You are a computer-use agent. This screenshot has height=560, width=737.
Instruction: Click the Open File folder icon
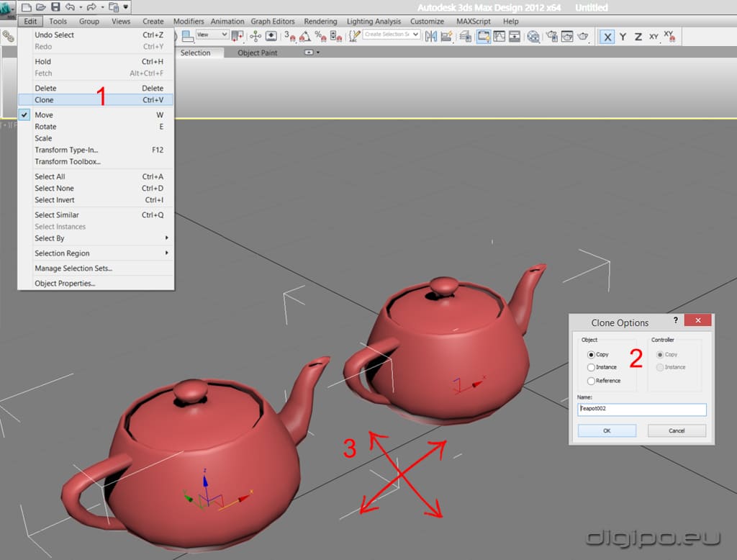(40, 7)
